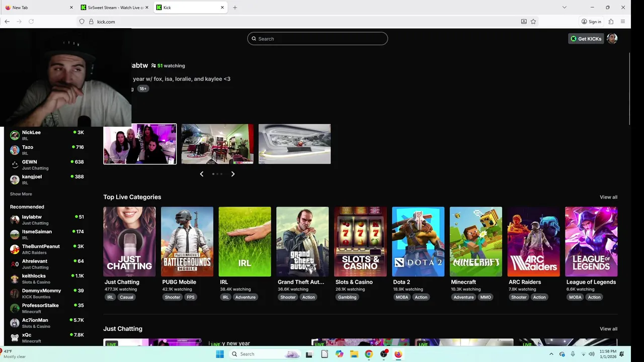
Task: Click kangjoel's channel avatar in sidebar
Action: point(15,179)
